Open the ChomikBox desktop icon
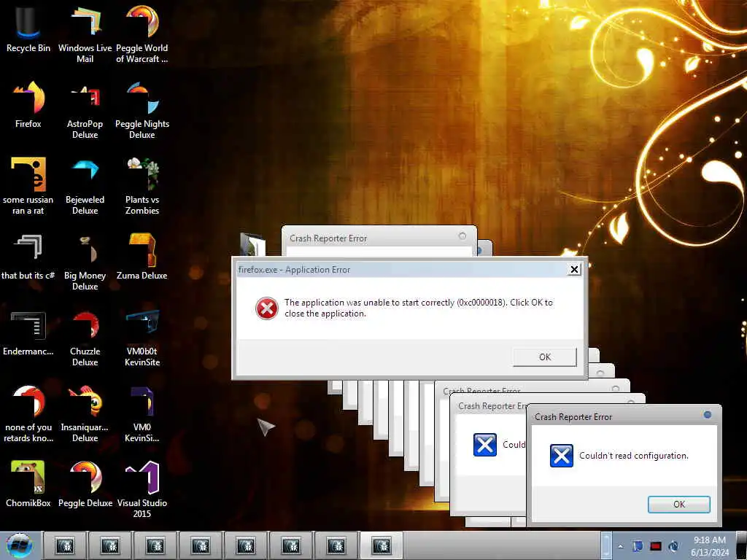This screenshot has height=560, width=747. point(28,484)
